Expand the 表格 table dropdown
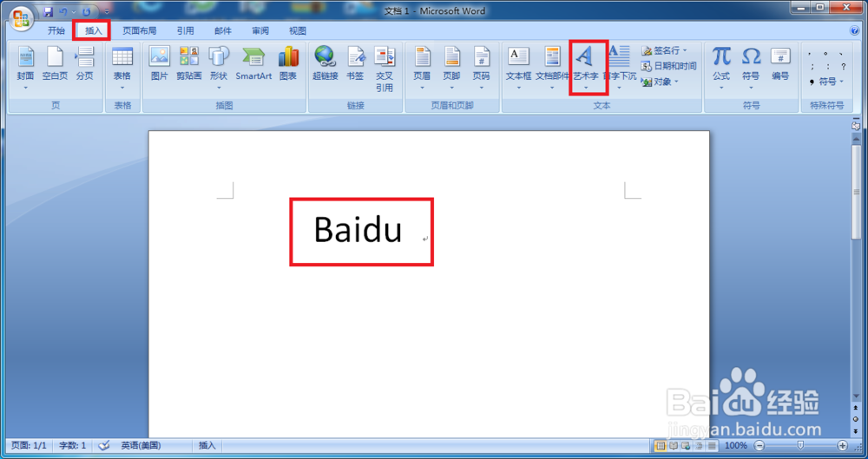 [122, 88]
